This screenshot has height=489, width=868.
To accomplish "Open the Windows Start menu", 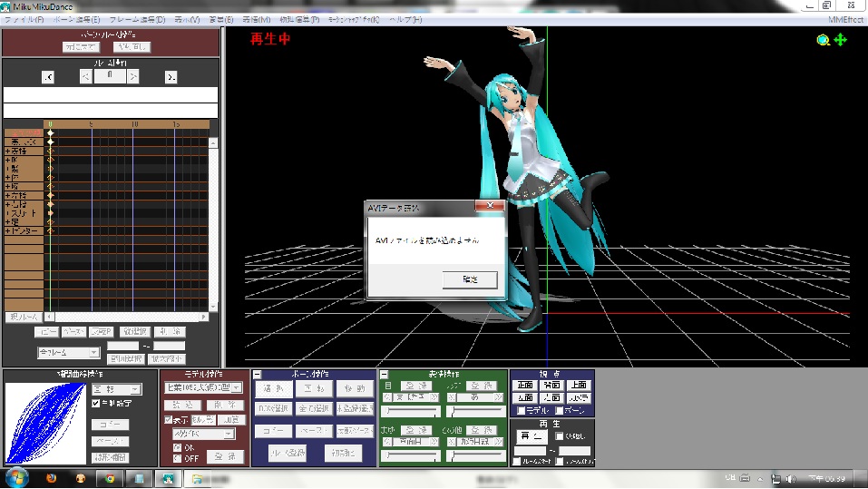I will [x=16, y=478].
